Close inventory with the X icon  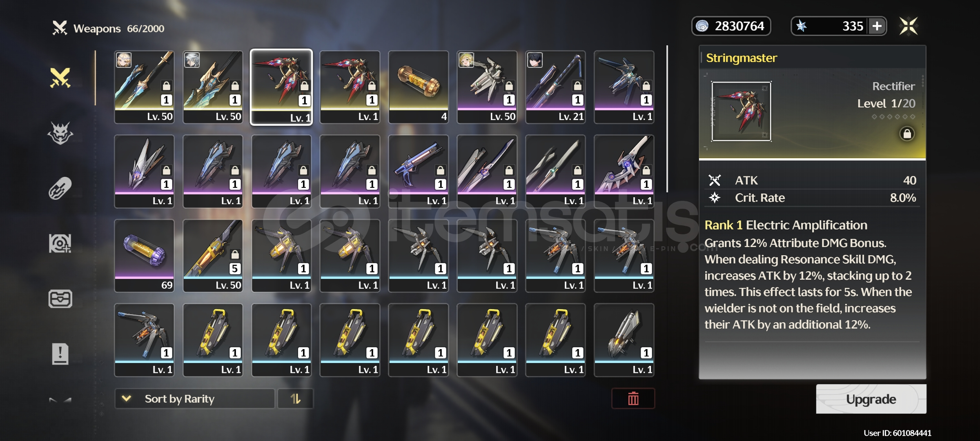pos(909,26)
